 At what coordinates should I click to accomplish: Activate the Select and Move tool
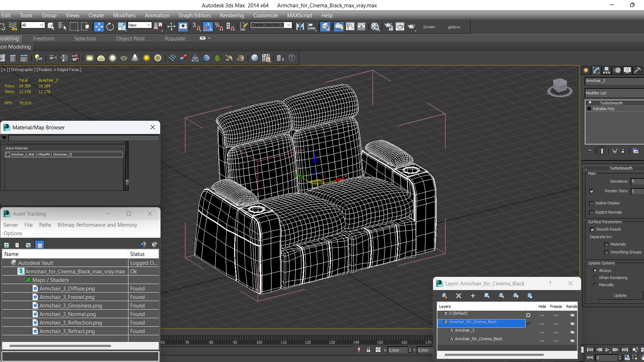pyautogui.click(x=99, y=26)
